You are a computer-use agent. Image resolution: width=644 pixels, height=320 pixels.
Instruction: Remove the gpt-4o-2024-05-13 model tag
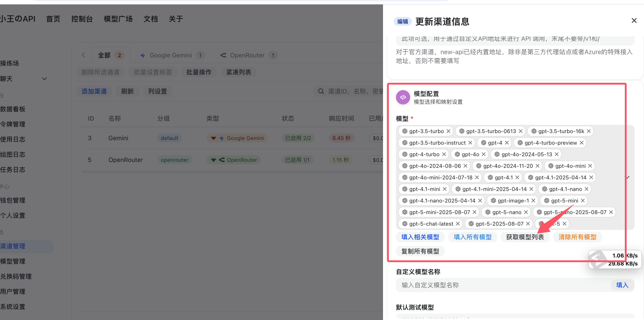click(557, 154)
